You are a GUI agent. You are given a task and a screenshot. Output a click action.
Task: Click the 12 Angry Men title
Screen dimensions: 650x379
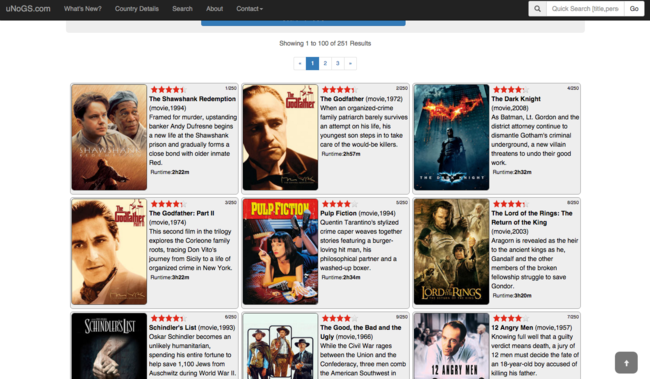pyautogui.click(x=512, y=328)
